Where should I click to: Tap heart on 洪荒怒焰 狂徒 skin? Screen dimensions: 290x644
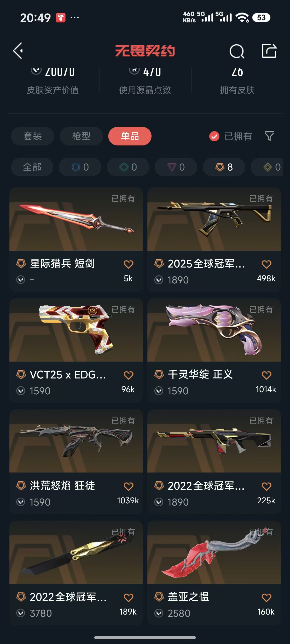pyautogui.click(x=129, y=486)
